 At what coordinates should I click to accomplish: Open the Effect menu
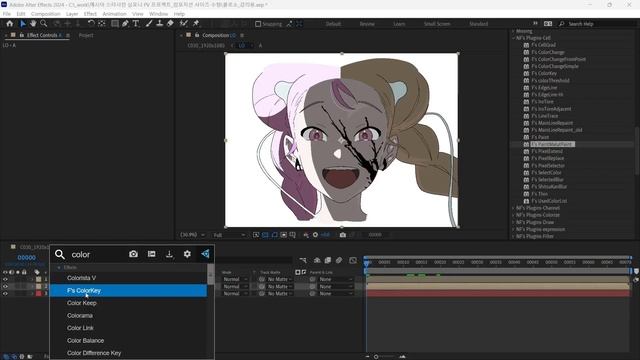coord(90,14)
